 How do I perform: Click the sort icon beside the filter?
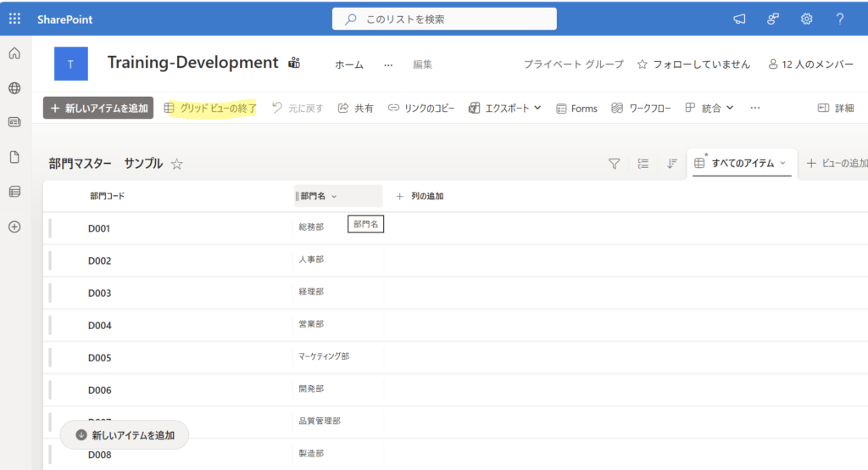671,164
